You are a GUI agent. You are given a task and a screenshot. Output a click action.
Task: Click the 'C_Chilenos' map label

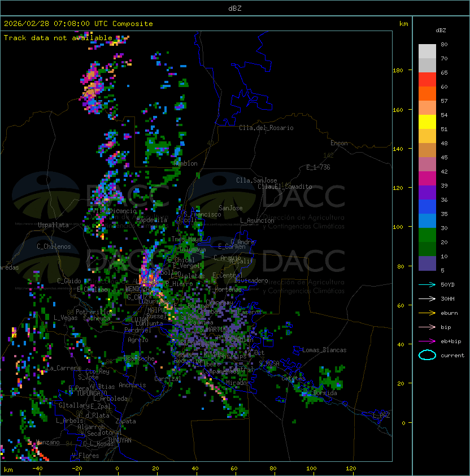(54, 246)
